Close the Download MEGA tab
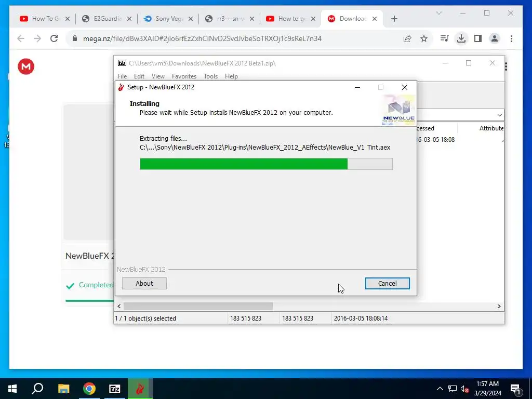The width and height of the screenshot is (532, 399). pyautogui.click(x=375, y=19)
